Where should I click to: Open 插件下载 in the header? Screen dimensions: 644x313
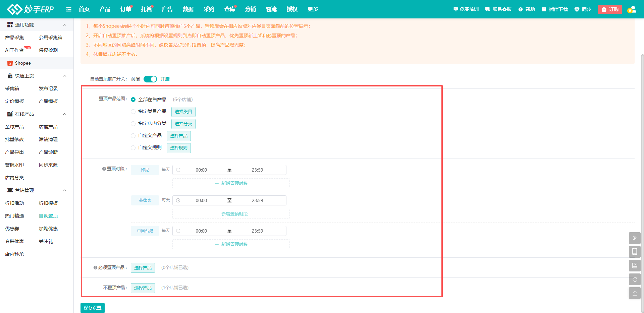pyautogui.click(x=555, y=9)
